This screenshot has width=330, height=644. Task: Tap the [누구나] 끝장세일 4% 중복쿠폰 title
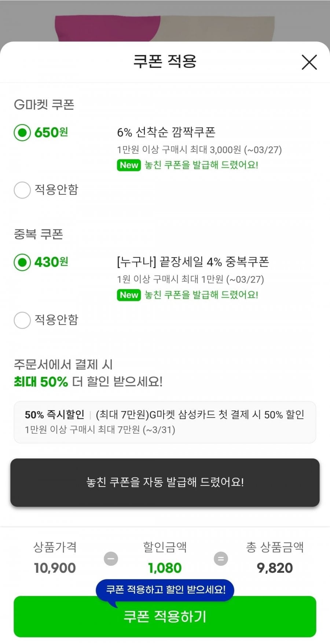pos(193,262)
